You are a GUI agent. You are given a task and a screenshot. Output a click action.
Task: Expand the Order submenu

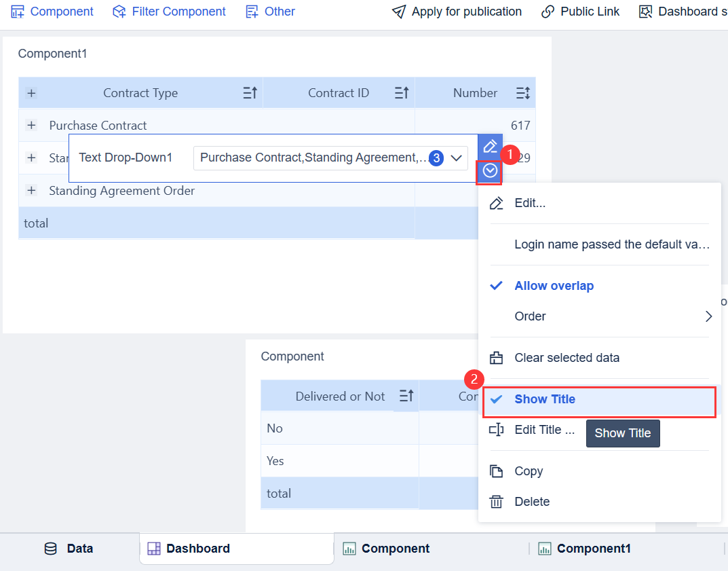(x=708, y=316)
